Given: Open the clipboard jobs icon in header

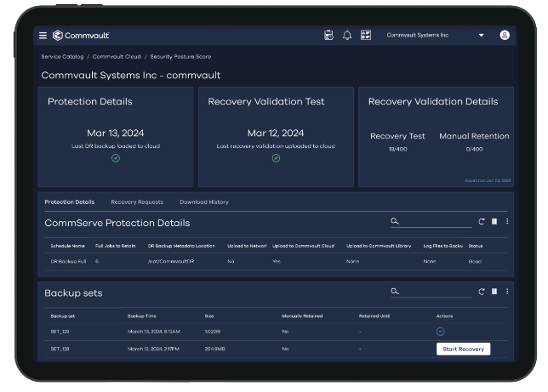Looking at the screenshot, I should [328, 36].
